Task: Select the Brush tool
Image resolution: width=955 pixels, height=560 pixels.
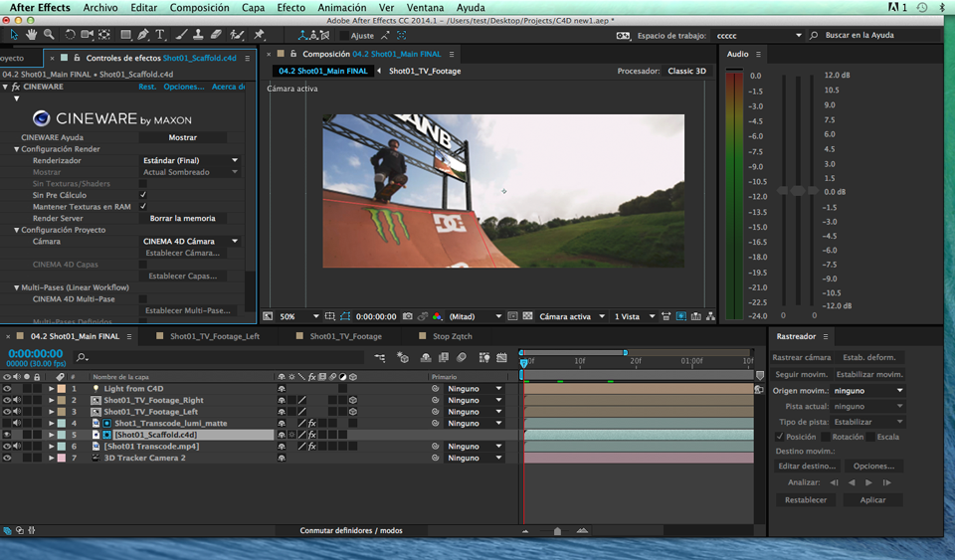Action: 181,35
